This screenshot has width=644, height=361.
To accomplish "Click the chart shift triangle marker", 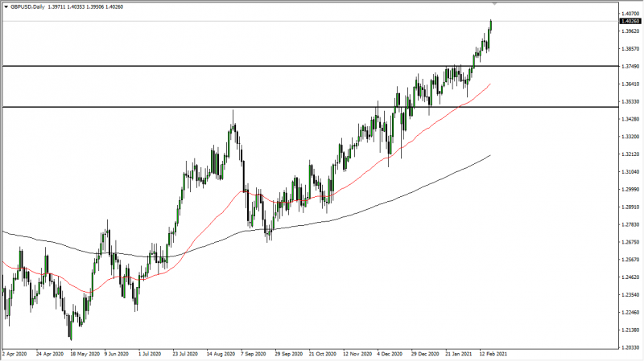I will coord(494,4).
